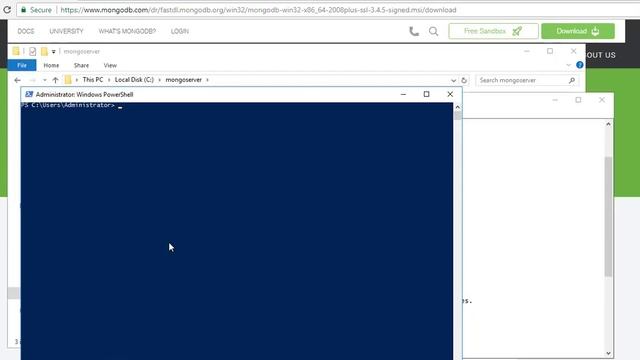Click the LOGIN link
This screenshot has height=360, width=640.
(180, 31)
